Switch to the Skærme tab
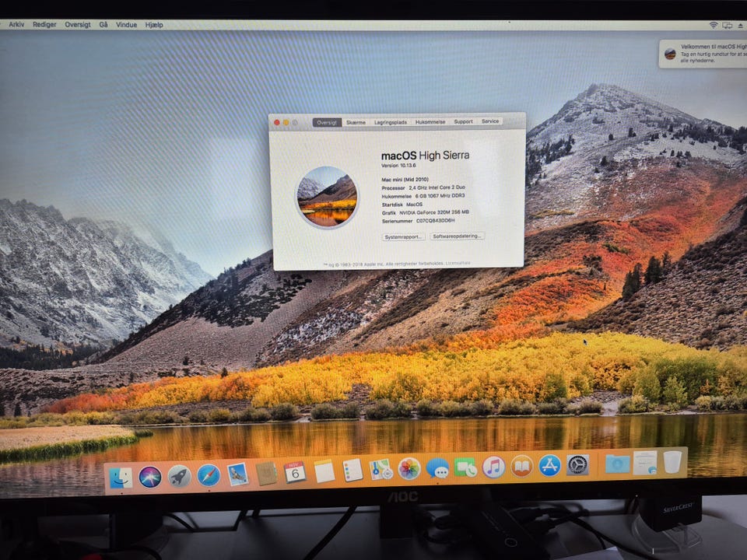Image resolution: width=747 pixels, height=560 pixels. click(x=356, y=122)
